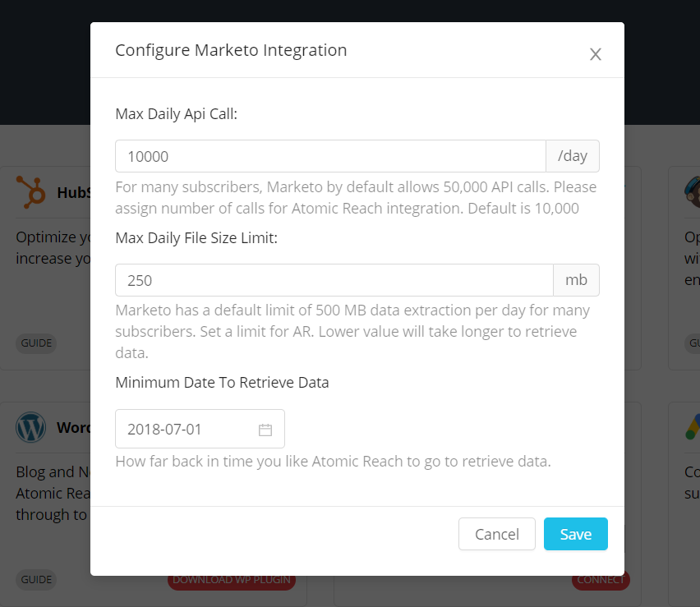Click the Google Ads logo at right edge
Viewport: 700px width, 607px height.
[693, 426]
